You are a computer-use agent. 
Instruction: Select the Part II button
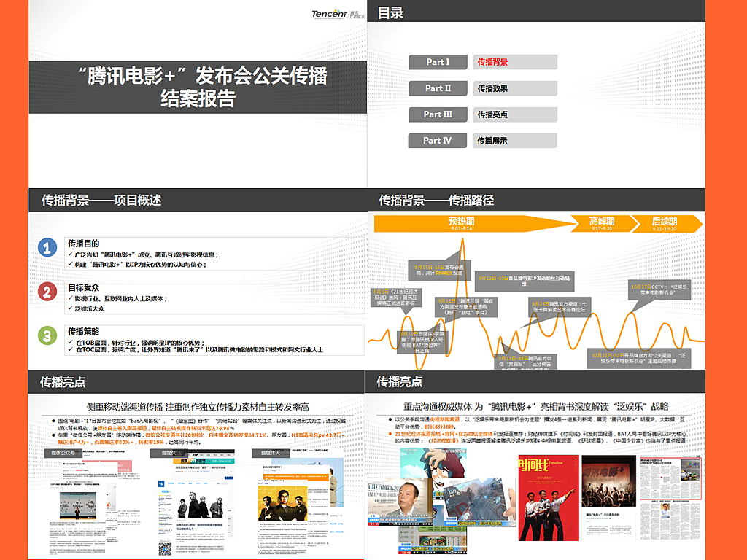(x=438, y=88)
